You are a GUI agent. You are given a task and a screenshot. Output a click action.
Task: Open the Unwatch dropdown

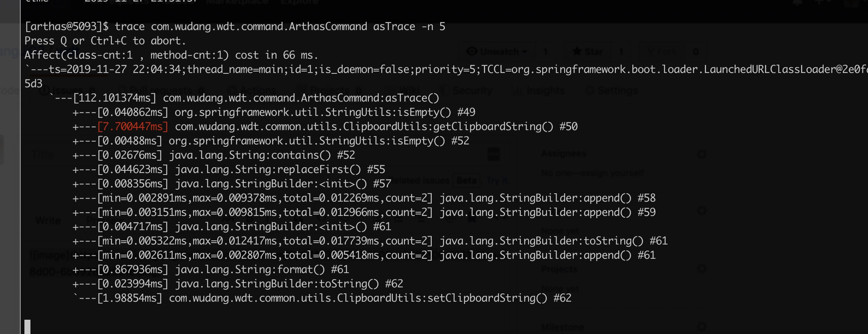coord(497,52)
